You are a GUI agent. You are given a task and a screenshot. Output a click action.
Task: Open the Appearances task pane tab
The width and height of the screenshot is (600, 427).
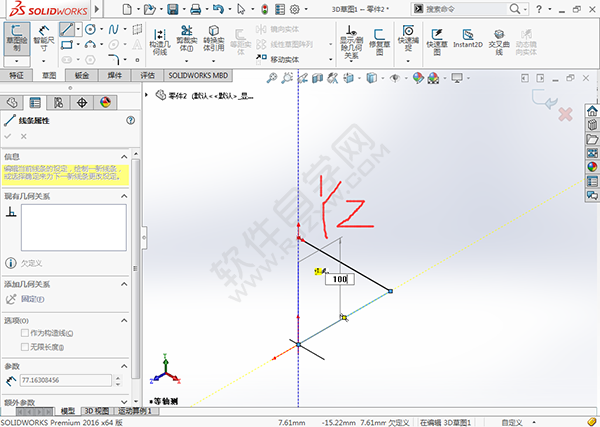(592, 167)
